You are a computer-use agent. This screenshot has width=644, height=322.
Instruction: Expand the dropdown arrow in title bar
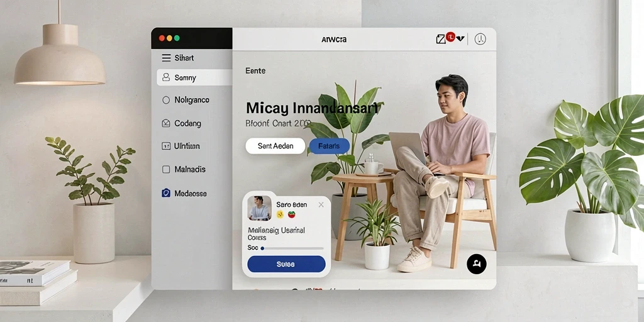click(460, 38)
